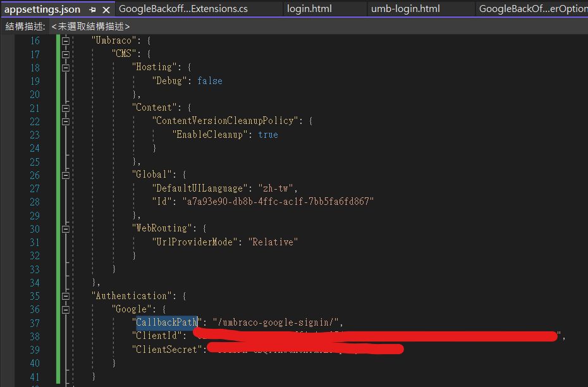Collapse the "CMS" block on line 17
The height and width of the screenshot is (387, 588).
click(66, 54)
